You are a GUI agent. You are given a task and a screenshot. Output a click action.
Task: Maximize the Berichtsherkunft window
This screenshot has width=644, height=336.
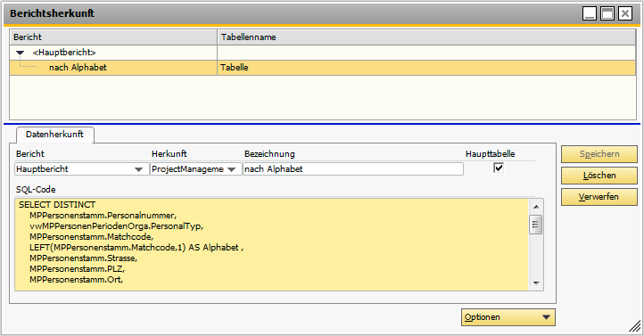[x=607, y=13]
